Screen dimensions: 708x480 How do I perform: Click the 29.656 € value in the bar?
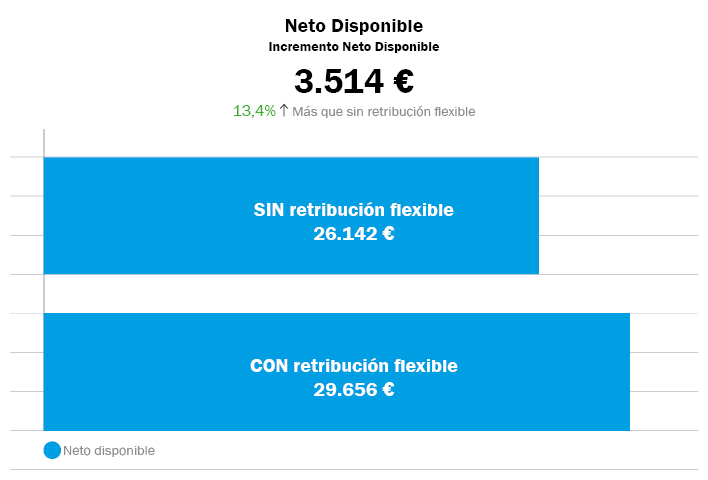click(354, 390)
